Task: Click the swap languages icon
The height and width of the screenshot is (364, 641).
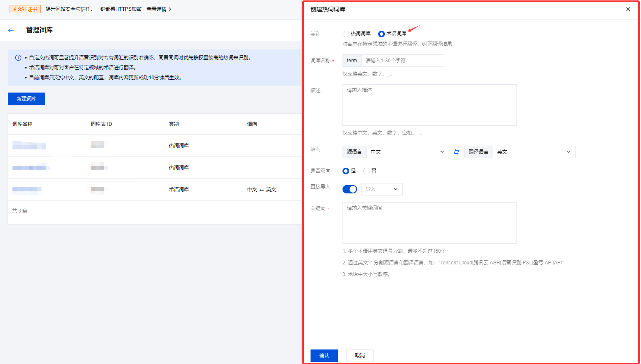Action: (x=457, y=152)
